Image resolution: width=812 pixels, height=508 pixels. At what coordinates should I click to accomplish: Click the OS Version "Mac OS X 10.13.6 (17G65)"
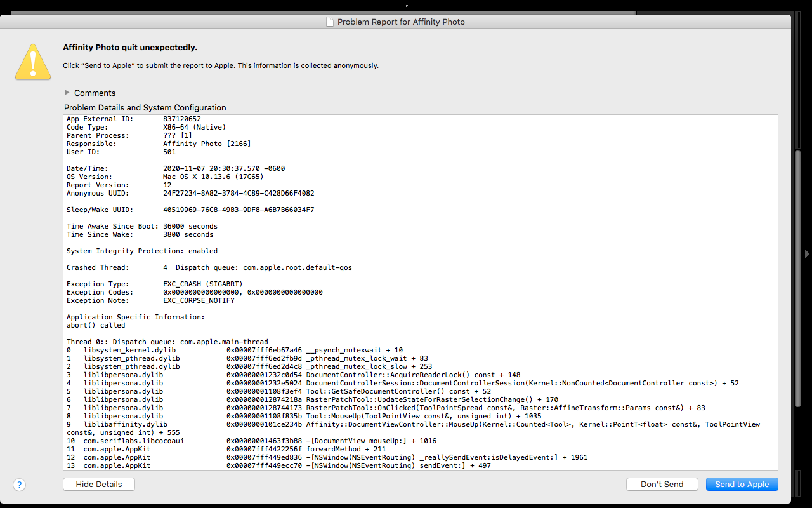click(213, 177)
